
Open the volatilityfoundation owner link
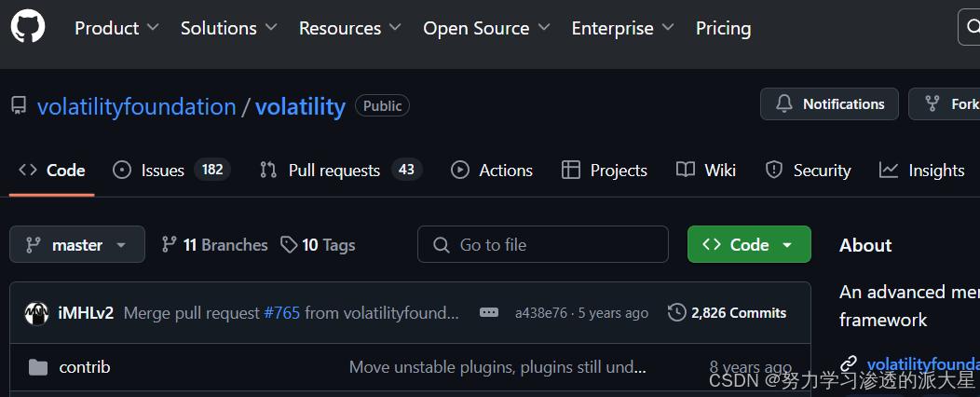(136, 106)
